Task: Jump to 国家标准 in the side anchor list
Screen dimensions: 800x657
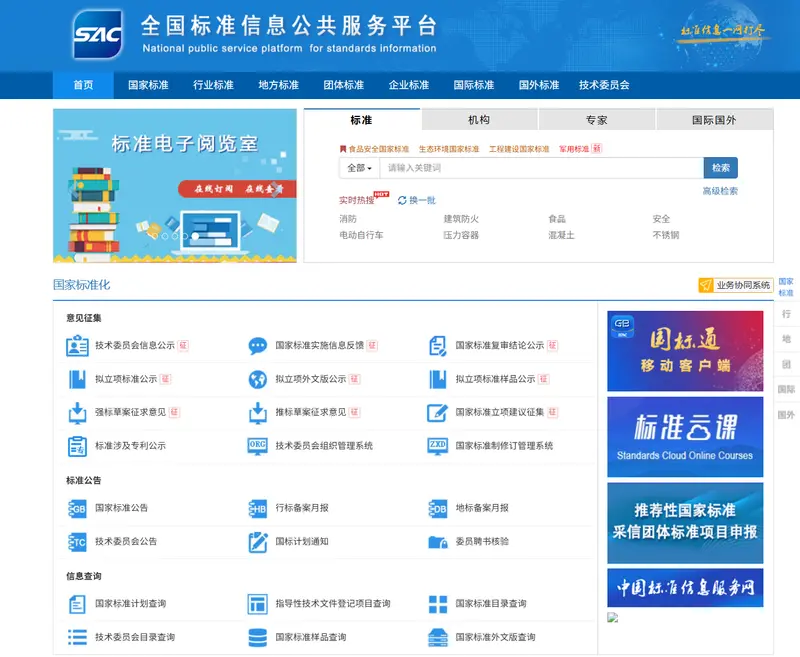Action: [x=786, y=287]
